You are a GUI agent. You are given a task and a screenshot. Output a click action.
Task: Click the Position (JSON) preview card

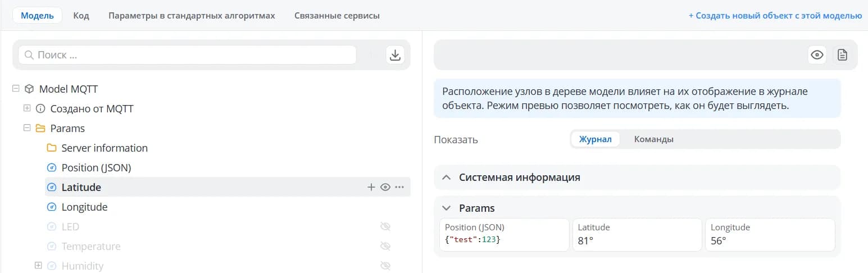505,234
